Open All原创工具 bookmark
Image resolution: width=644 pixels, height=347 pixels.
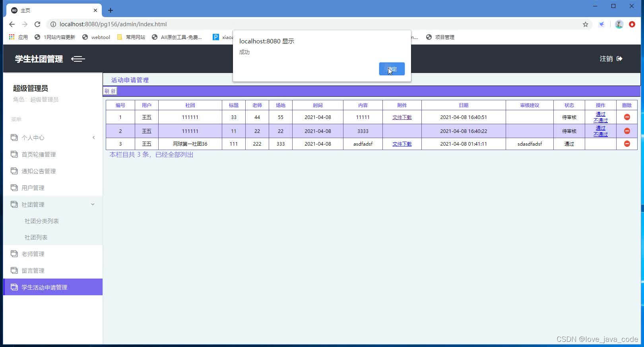click(x=177, y=37)
